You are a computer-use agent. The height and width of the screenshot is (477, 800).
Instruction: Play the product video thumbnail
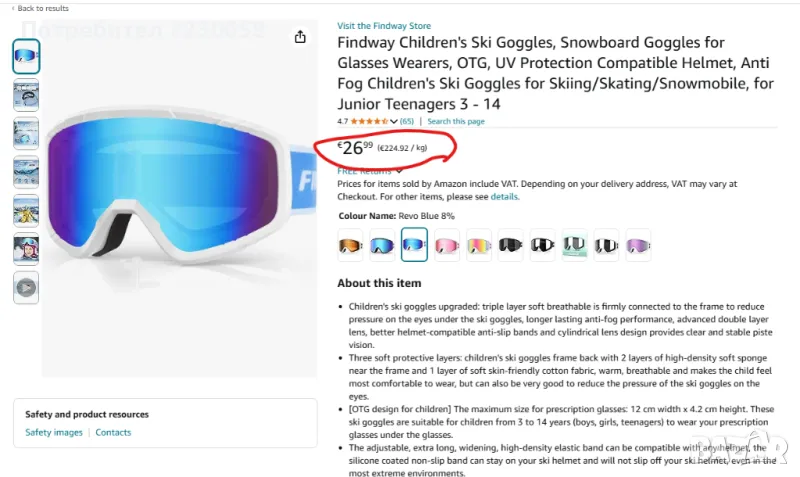coord(26,288)
